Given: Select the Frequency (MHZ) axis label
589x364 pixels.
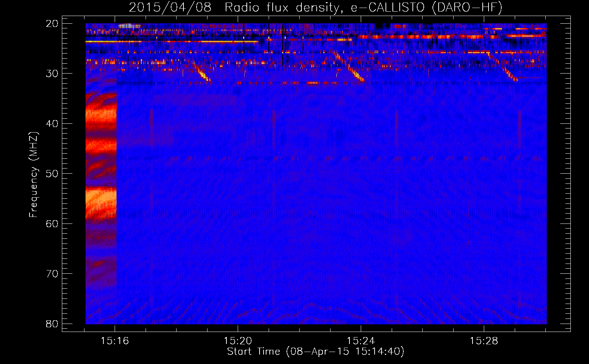Looking at the screenshot, I should point(33,175).
